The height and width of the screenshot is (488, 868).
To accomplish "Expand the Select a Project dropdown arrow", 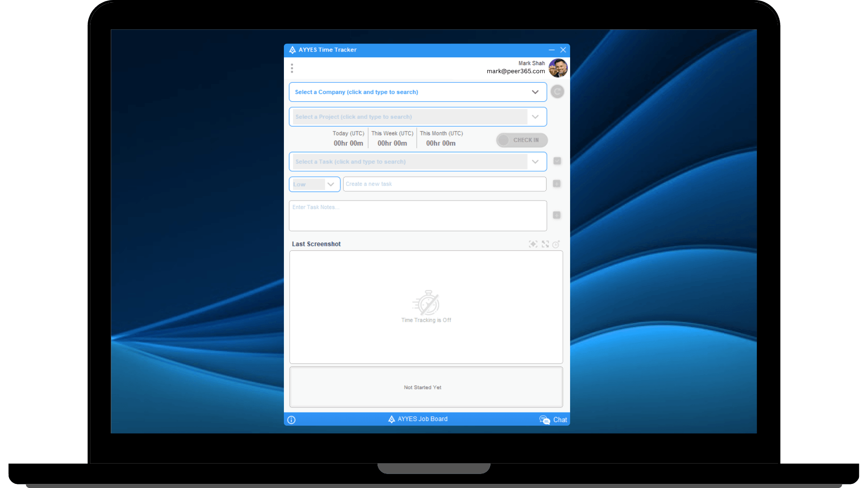I will (x=535, y=117).
